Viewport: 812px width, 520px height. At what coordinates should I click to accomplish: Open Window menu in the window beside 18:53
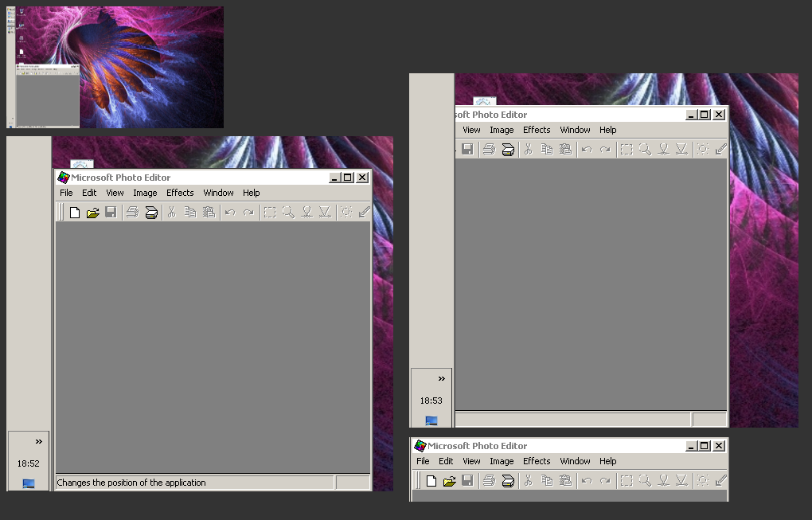point(575,130)
